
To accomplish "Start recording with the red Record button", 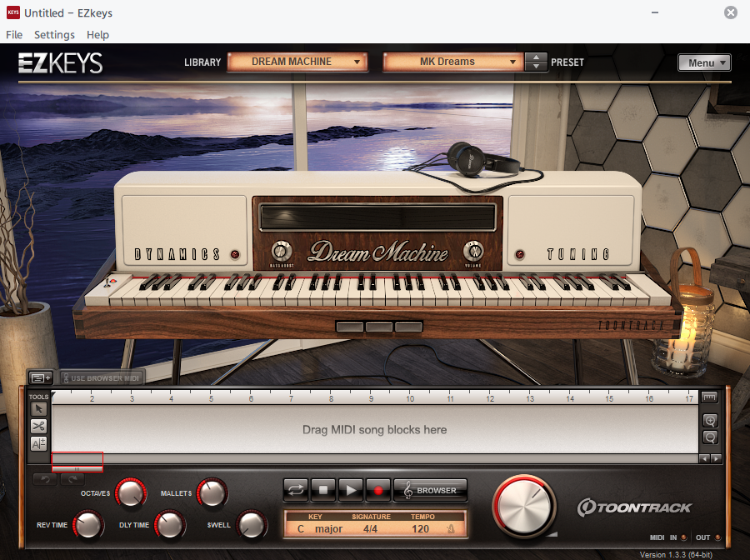I will tap(377, 490).
